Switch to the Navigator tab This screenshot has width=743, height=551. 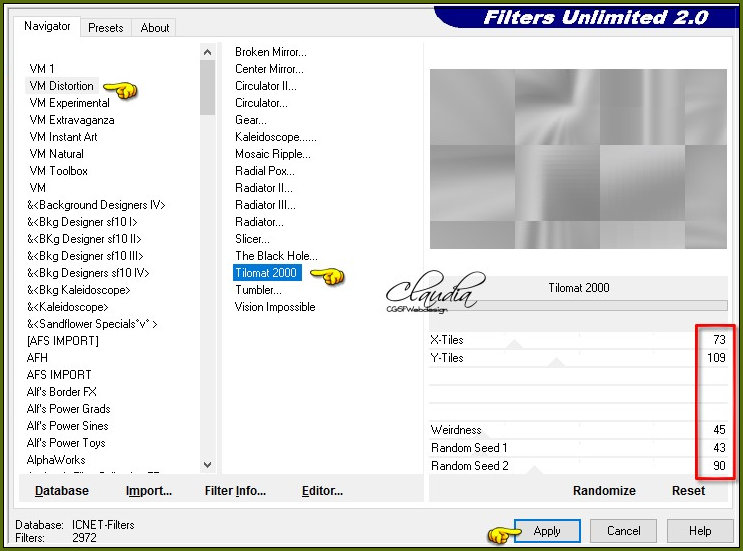47,27
